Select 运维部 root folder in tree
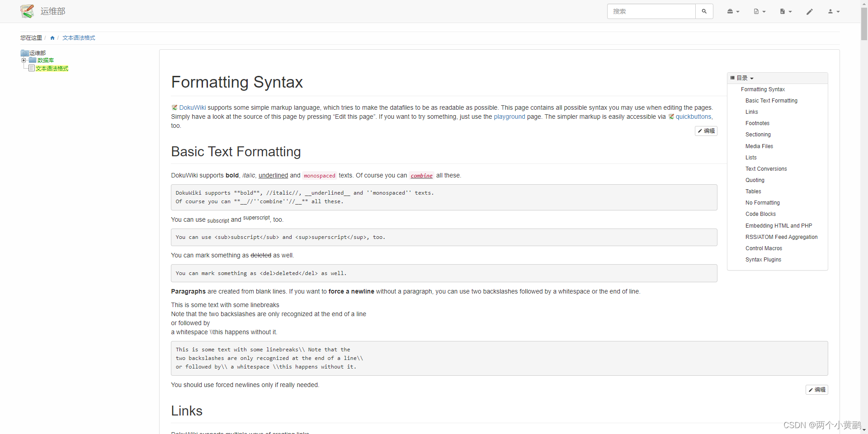 pos(38,53)
